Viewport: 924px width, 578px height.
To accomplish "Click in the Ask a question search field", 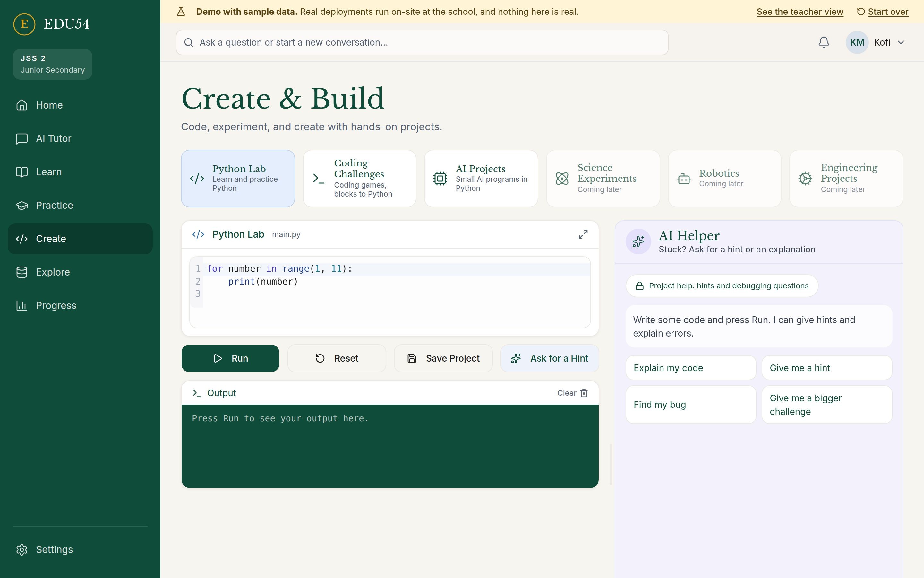I will pos(422,42).
